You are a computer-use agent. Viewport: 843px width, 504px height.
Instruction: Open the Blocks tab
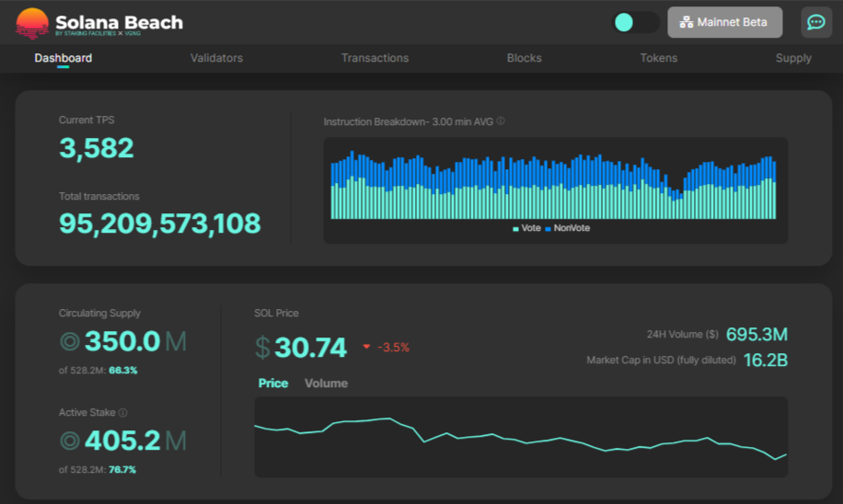click(x=525, y=58)
